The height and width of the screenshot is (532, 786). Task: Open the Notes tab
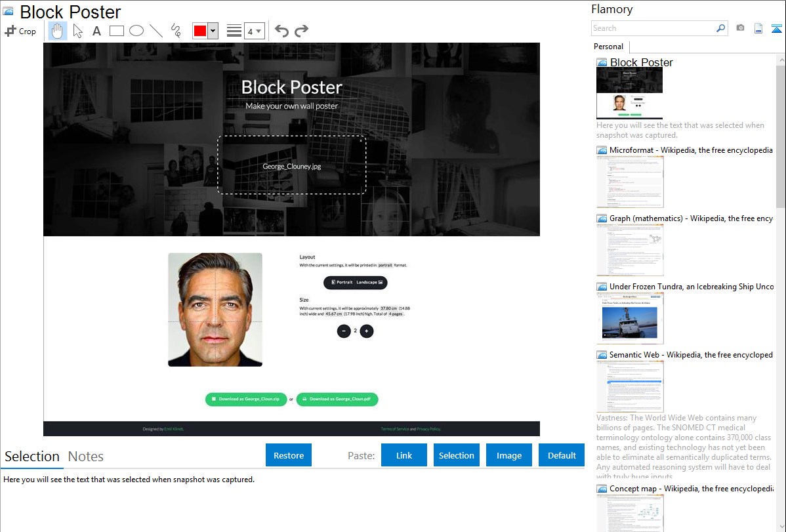click(86, 457)
